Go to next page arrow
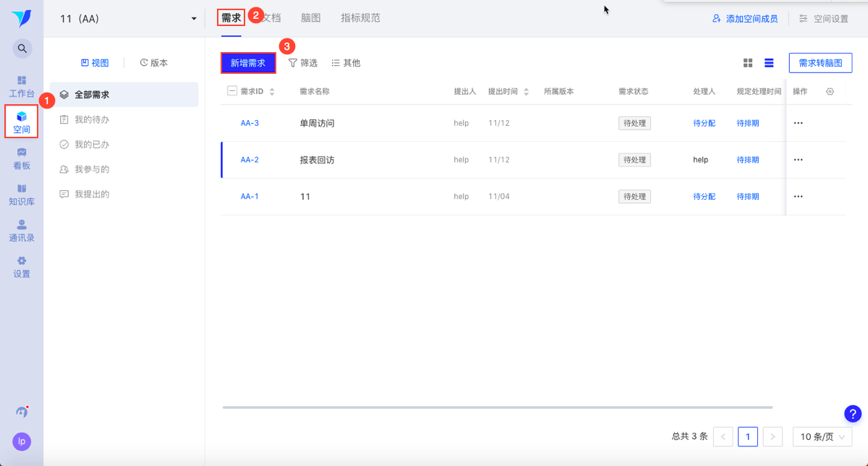Screen dimensions: 868x466 point(773,436)
